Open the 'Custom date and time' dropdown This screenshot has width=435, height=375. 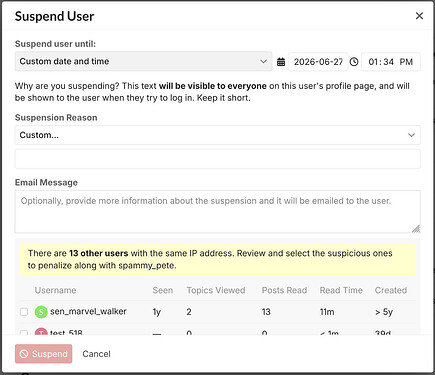point(143,61)
